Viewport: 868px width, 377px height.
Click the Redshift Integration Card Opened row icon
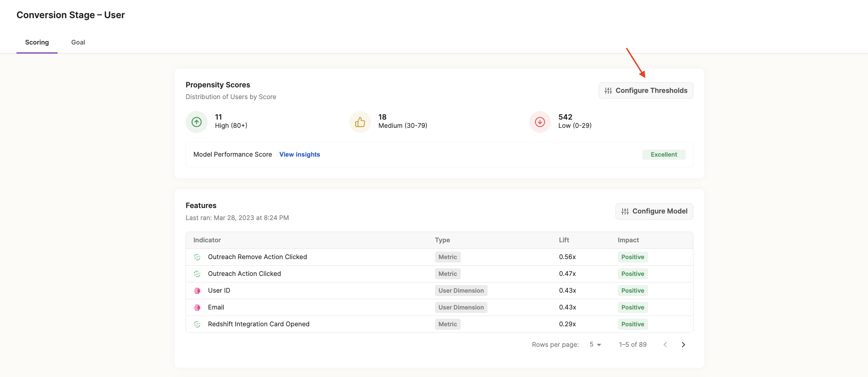click(197, 324)
